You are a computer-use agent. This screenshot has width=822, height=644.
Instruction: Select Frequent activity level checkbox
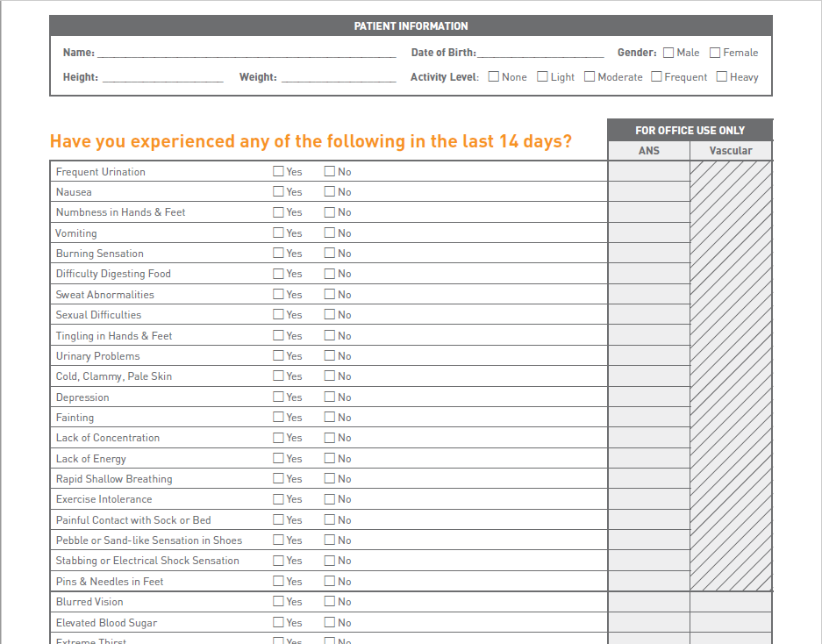click(656, 76)
